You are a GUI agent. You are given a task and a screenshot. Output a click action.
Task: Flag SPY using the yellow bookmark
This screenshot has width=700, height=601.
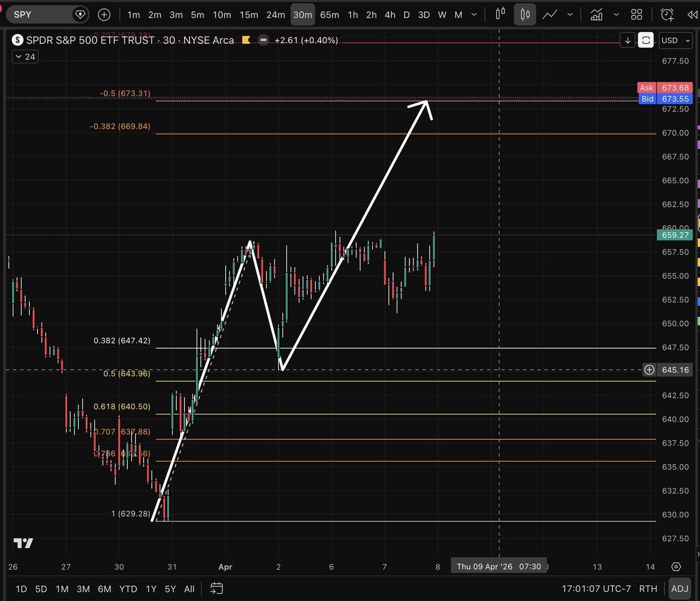[x=246, y=40]
